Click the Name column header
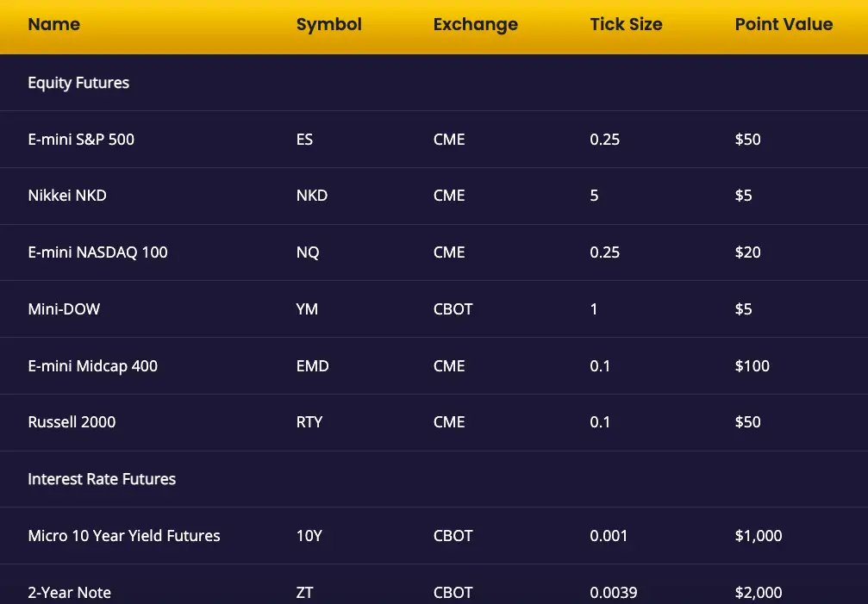The image size is (868, 604). tap(53, 24)
